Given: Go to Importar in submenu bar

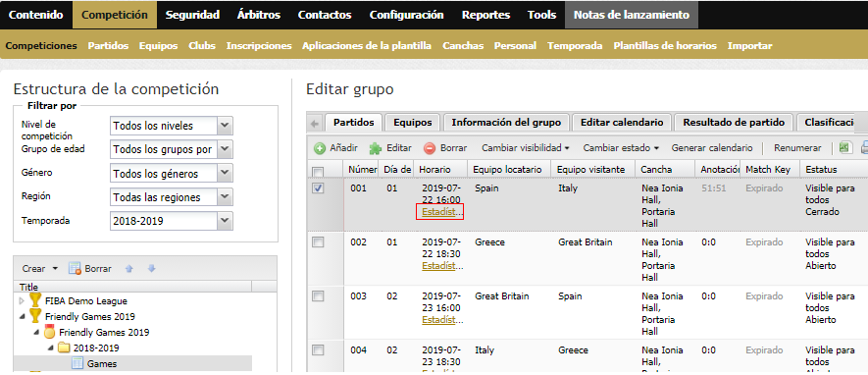Looking at the screenshot, I should 749,46.
